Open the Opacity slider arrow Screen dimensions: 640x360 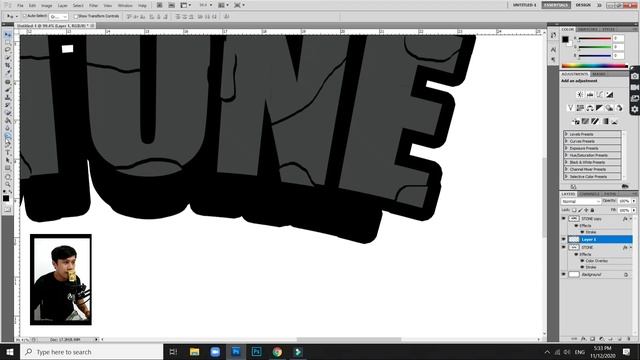tap(633, 201)
